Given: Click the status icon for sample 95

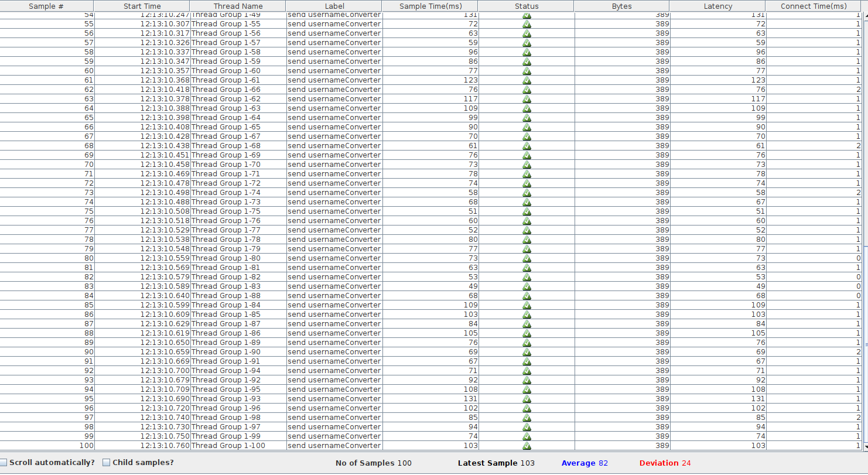Looking at the screenshot, I should [527, 399].
